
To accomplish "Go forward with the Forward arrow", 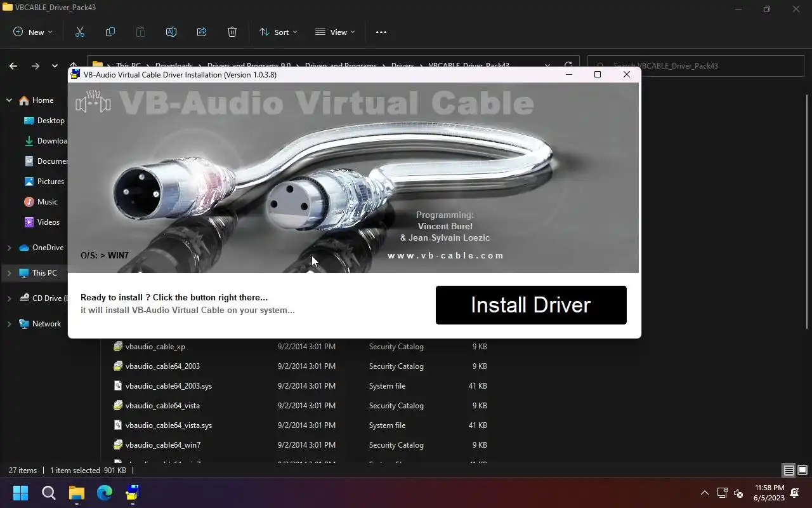I will click(x=36, y=66).
